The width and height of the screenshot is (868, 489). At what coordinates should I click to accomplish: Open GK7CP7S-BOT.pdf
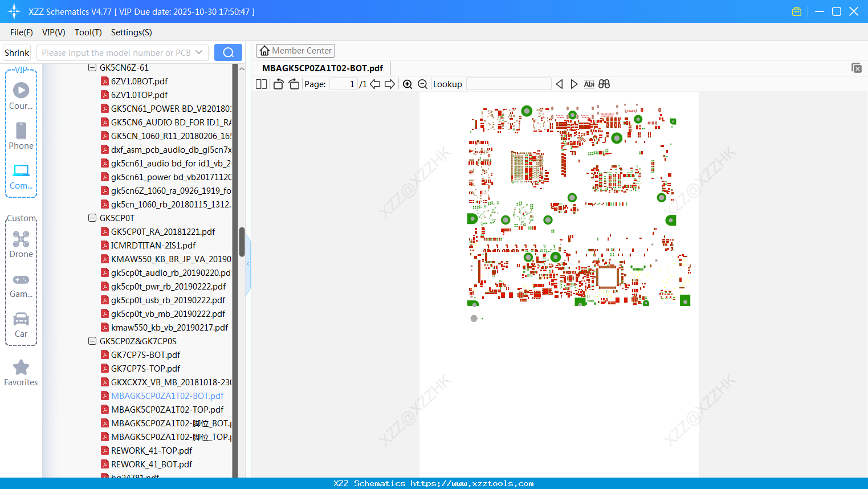click(x=145, y=355)
